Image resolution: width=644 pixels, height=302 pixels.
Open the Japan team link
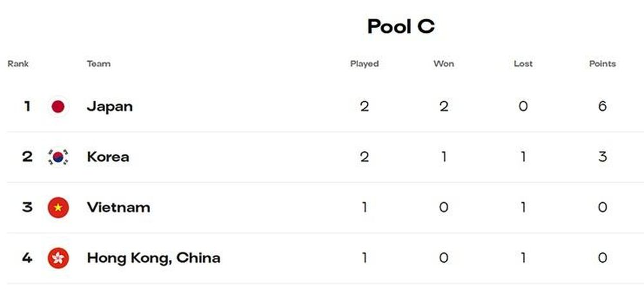pos(109,108)
